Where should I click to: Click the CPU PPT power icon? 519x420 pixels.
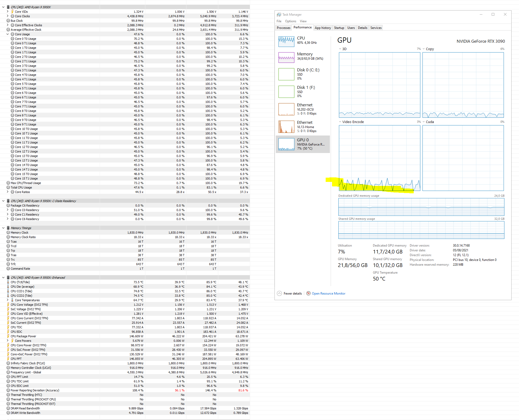[x=8, y=359]
